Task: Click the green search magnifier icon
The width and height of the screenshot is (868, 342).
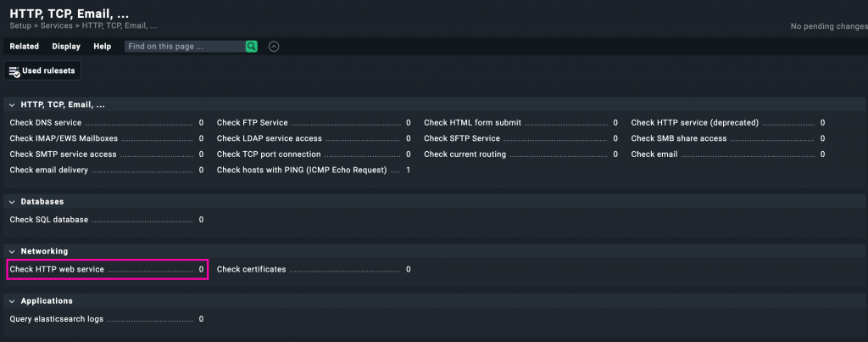Action: [x=252, y=46]
